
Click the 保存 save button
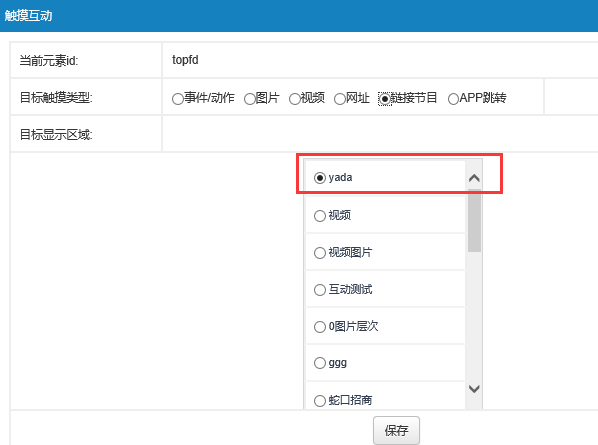click(396, 431)
